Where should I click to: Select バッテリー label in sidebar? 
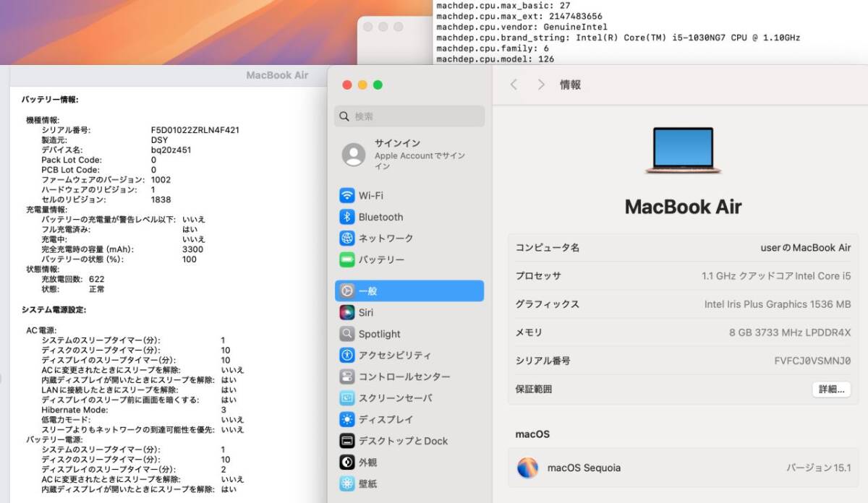click(382, 259)
